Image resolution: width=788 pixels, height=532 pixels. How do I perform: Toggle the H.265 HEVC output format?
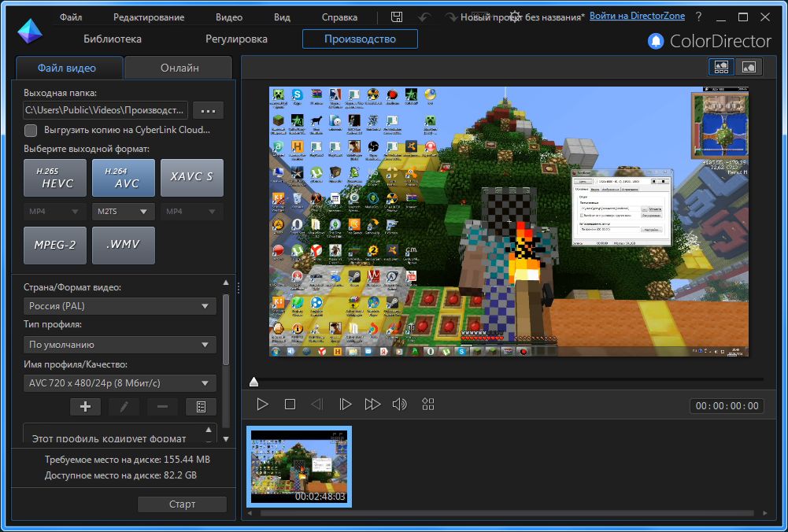coord(54,177)
